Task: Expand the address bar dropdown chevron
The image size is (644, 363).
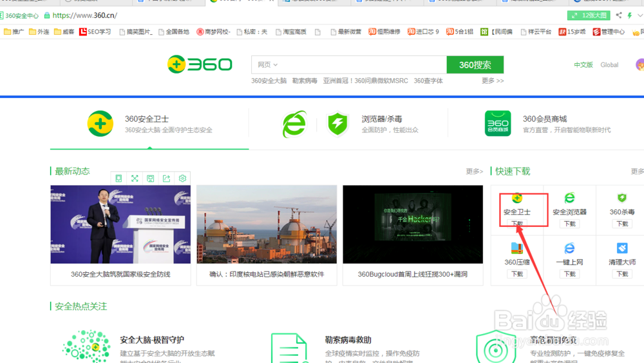Action: click(640, 15)
